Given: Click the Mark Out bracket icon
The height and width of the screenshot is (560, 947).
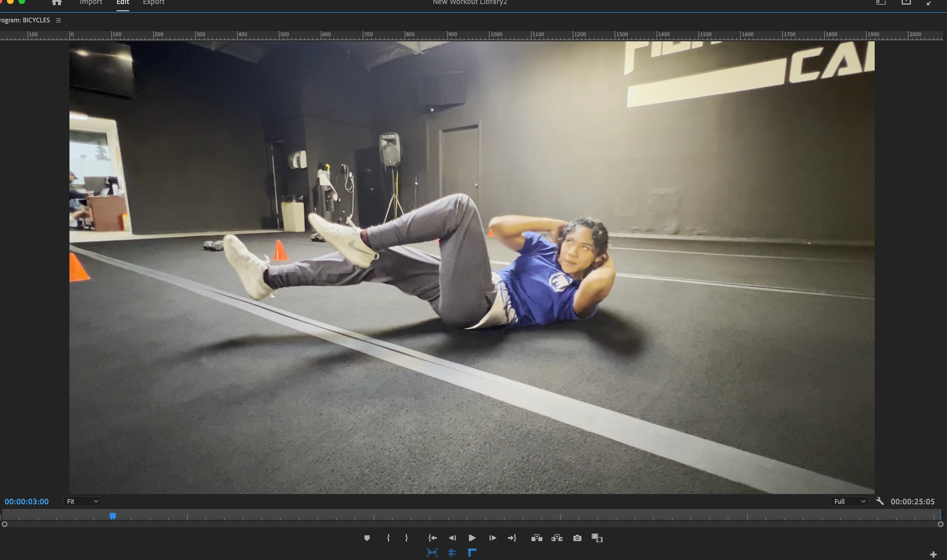Looking at the screenshot, I should coord(407,538).
